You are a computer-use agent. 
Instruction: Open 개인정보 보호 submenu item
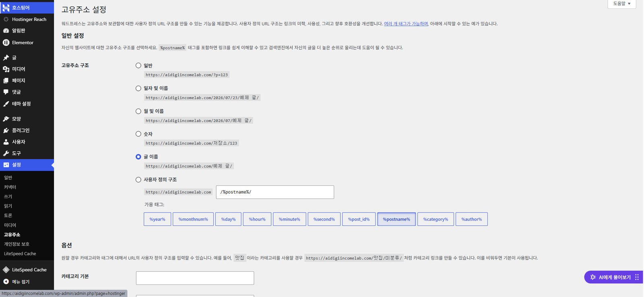point(17,244)
